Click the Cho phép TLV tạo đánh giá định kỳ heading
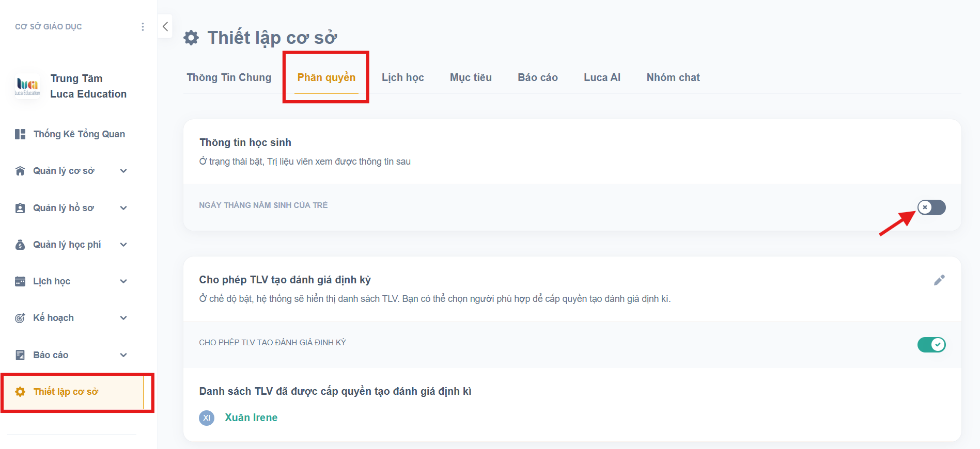 coord(285,280)
